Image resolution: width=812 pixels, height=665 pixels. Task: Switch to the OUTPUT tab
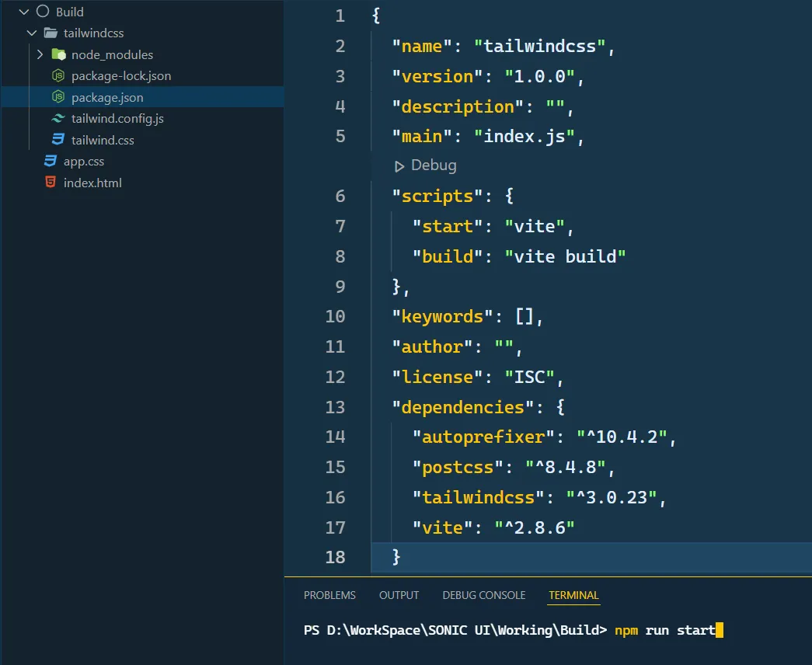(399, 595)
